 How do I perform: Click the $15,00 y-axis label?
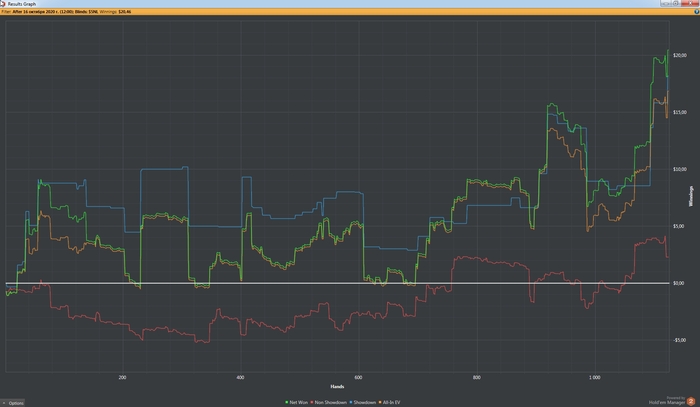[x=680, y=112]
